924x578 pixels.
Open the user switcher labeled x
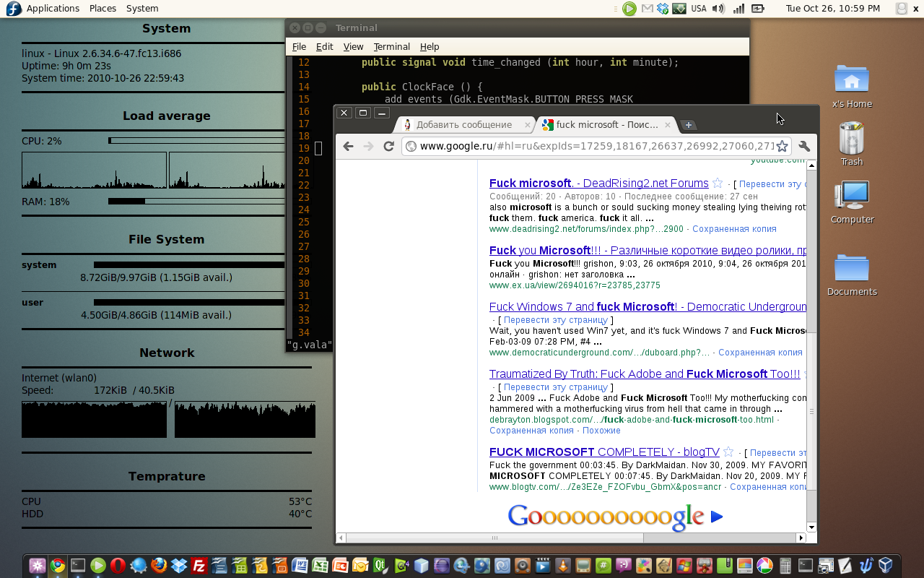908,9
